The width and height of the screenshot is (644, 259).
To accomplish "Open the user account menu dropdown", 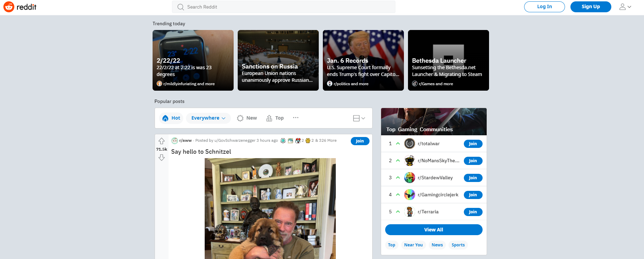I will [625, 7].
